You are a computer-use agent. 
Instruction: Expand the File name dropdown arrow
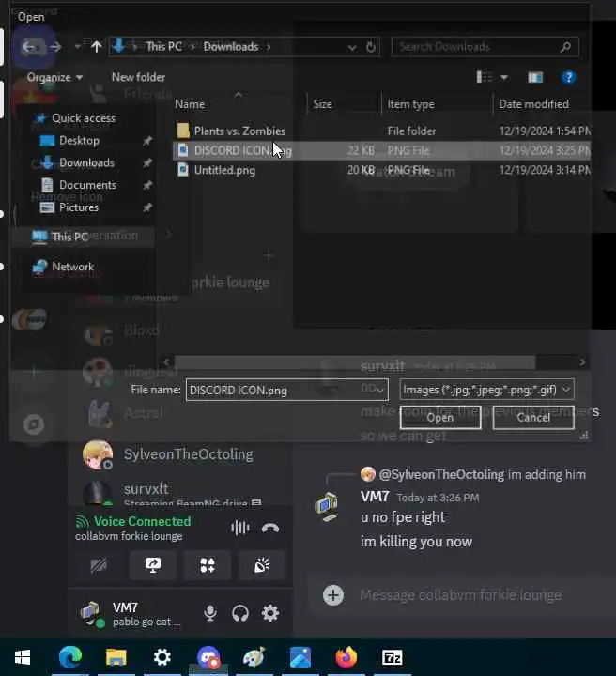380,390
